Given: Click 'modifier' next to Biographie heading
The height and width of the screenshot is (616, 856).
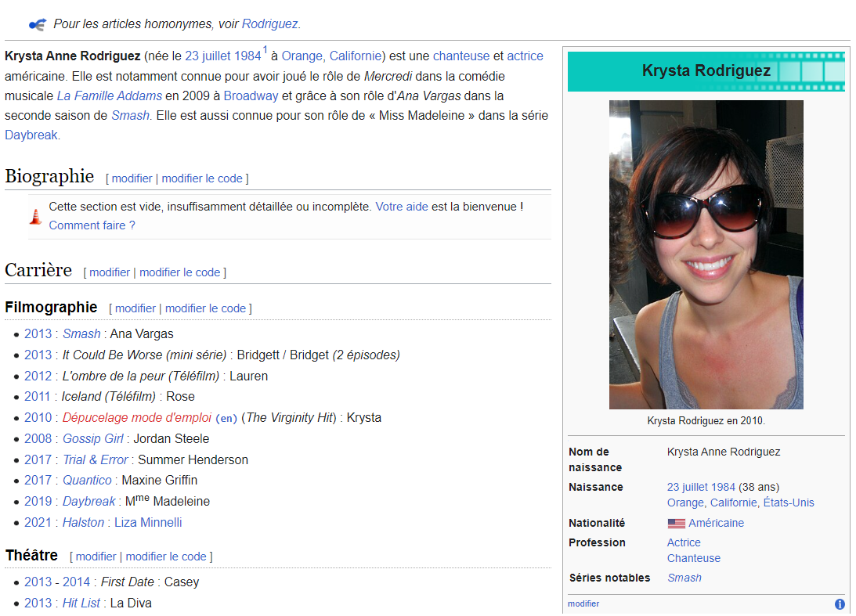Looking at the screenshot, I should click(x=132, y=178).
